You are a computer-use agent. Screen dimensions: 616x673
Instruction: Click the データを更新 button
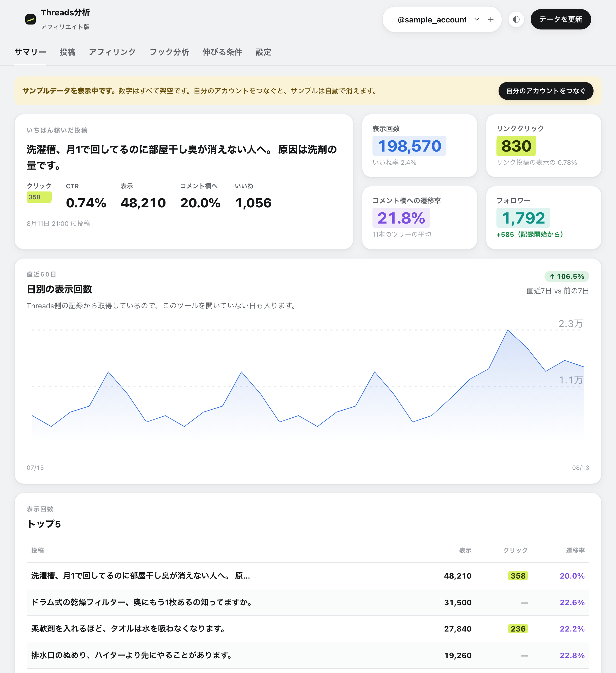(x=561, y=19)
